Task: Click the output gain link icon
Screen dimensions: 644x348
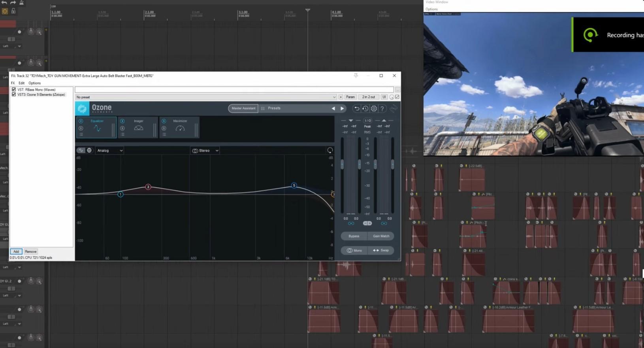Action: click(384, 223)
